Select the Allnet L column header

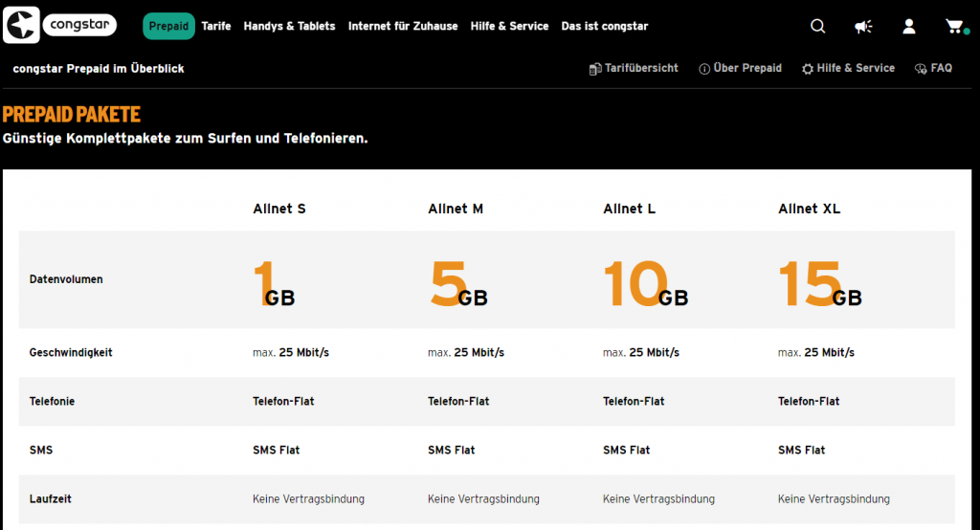click(630, 209)
